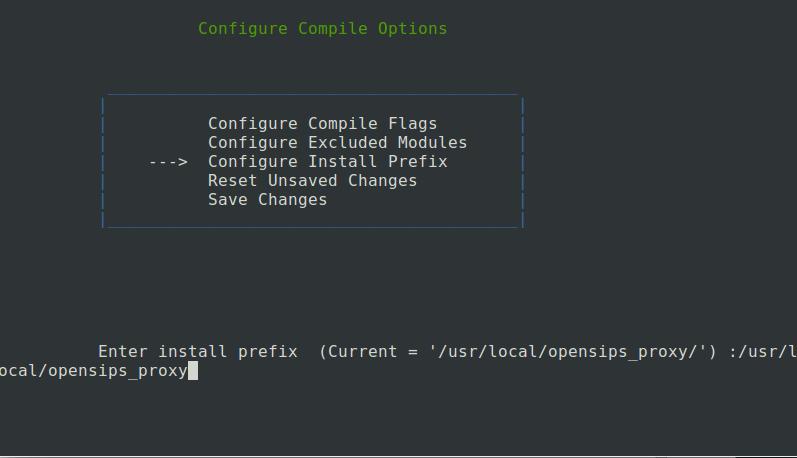
Task: Click the ---> selection arrow indicator
Action: click(x=168, y=162)
